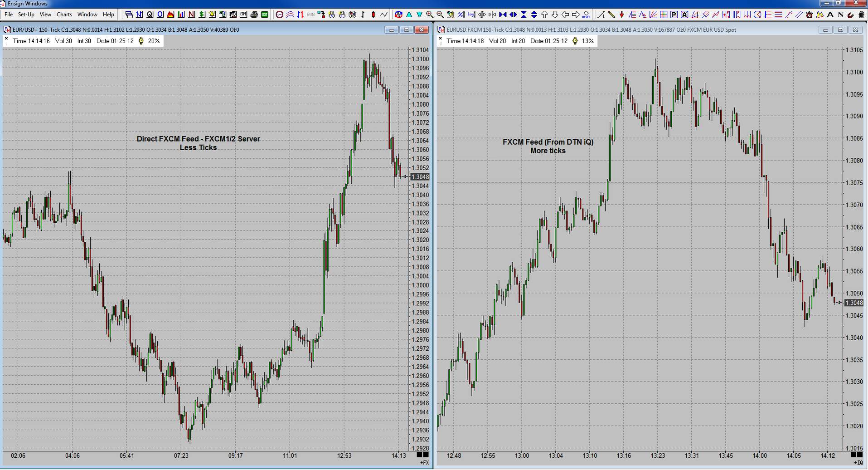Select the text A draw tool
Viewport: 868px width, 470px height.
(830, 15)
